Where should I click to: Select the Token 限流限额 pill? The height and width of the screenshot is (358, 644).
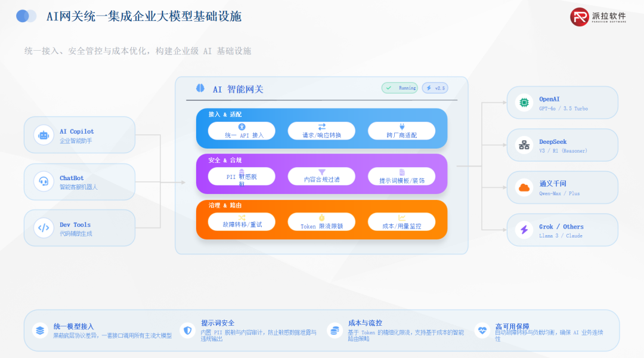click(x=321, y=221)
